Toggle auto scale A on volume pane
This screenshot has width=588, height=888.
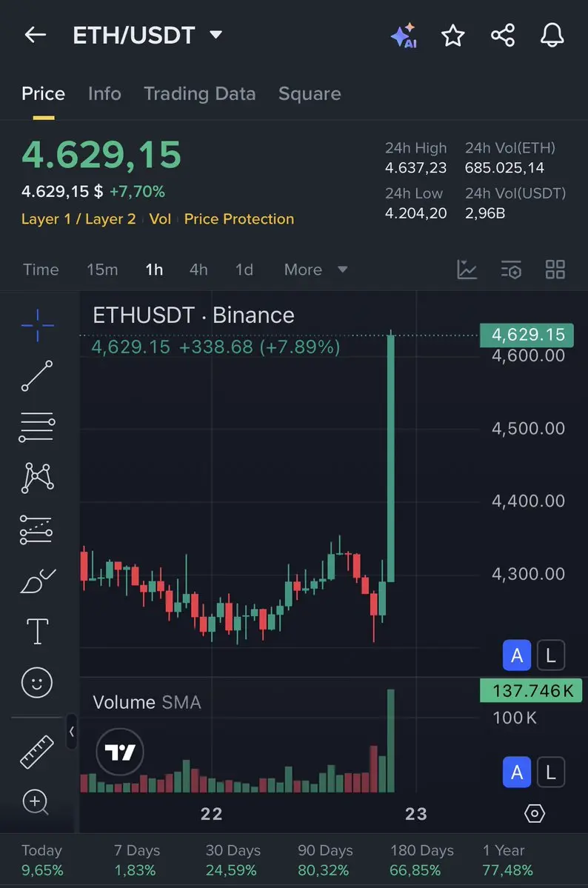pos(517,772)
